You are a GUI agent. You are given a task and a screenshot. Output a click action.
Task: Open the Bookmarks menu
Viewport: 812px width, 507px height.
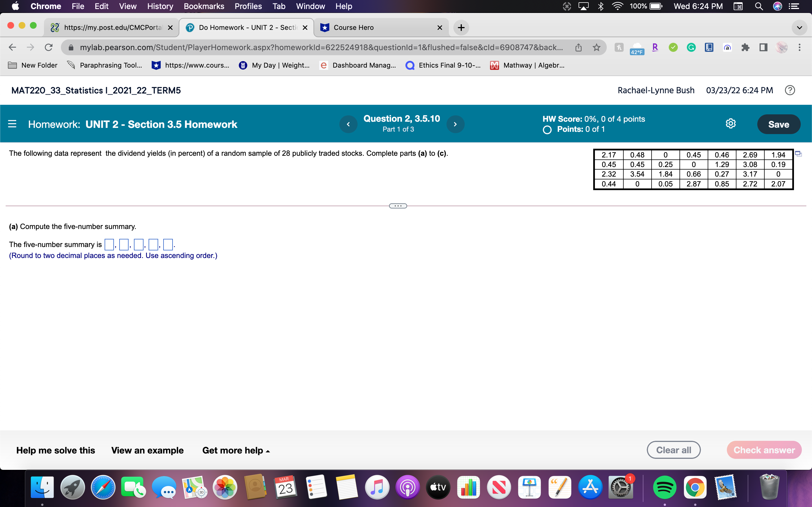coord(204,6)
